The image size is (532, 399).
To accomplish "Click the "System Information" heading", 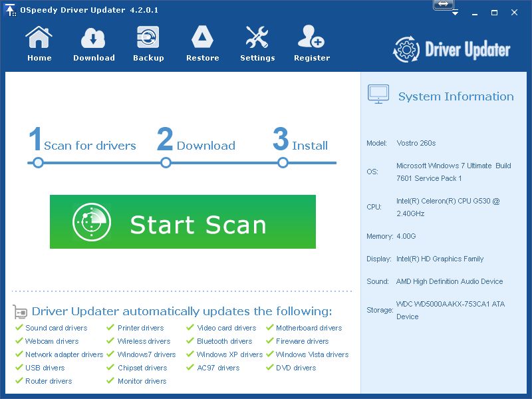I will 456,96.
